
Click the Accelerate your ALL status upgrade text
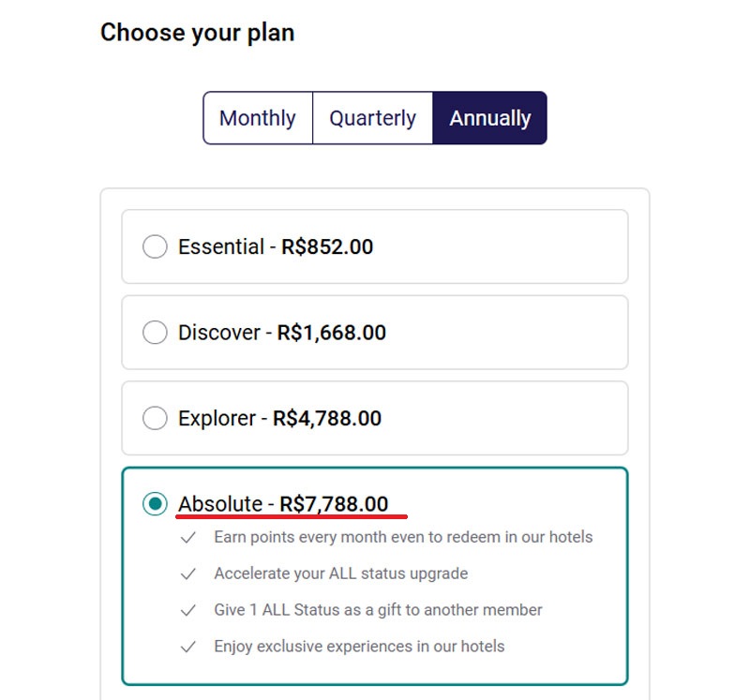(340, 573)
